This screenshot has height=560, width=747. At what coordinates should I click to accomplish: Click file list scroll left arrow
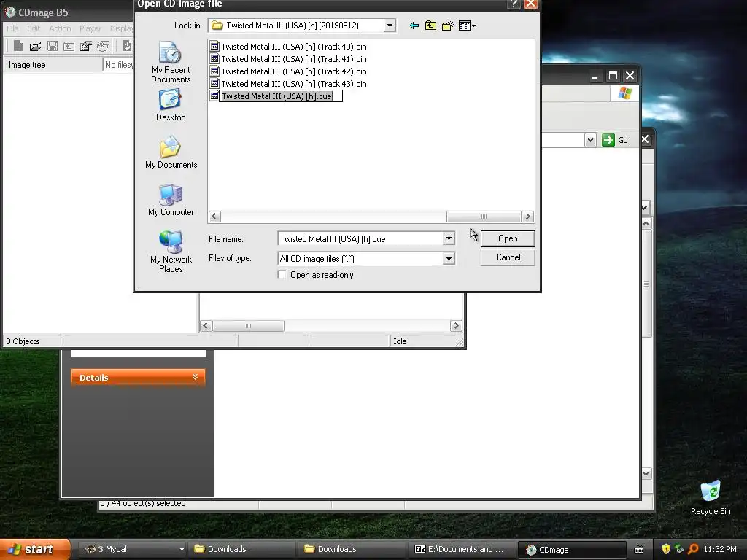coord(214,217)
